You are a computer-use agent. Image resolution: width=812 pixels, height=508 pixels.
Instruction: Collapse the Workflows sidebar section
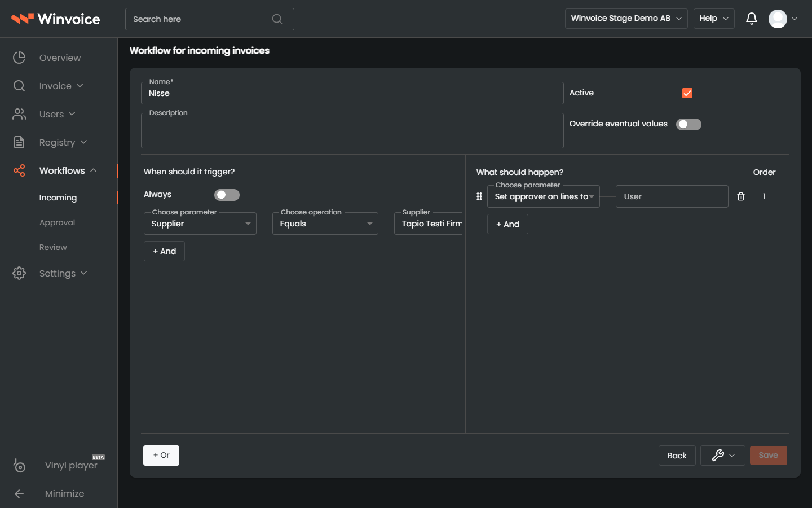(x=94, y=170)
